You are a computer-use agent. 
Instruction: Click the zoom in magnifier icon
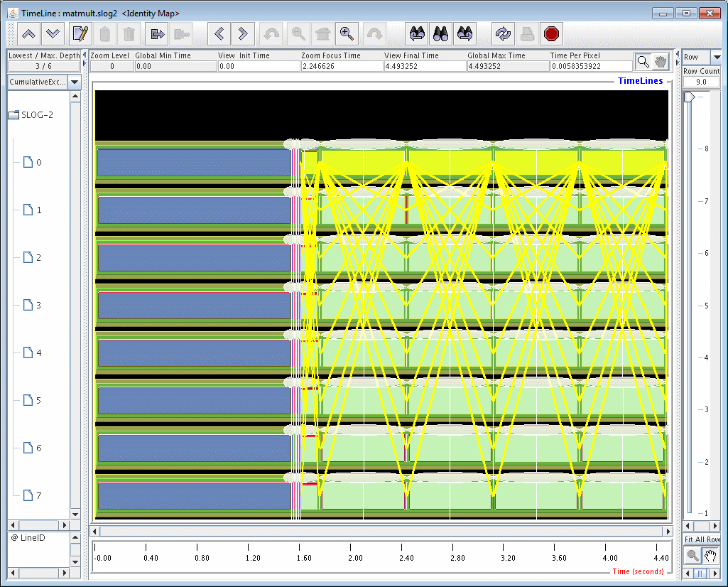[347, 34]
